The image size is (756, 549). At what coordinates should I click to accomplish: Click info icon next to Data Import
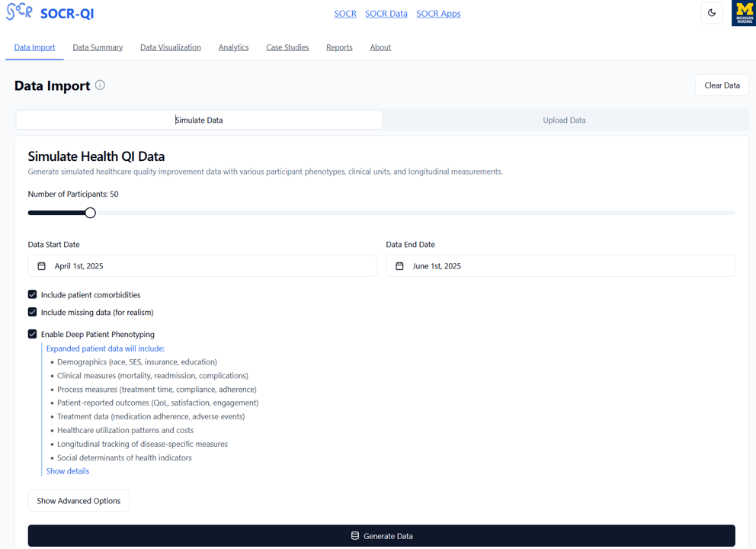pos(100,85)
